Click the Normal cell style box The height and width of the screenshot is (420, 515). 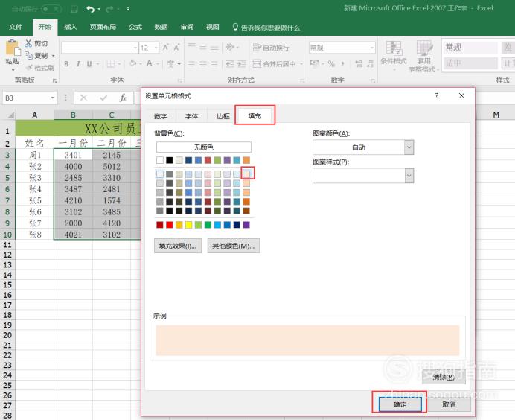coord(470,48)
